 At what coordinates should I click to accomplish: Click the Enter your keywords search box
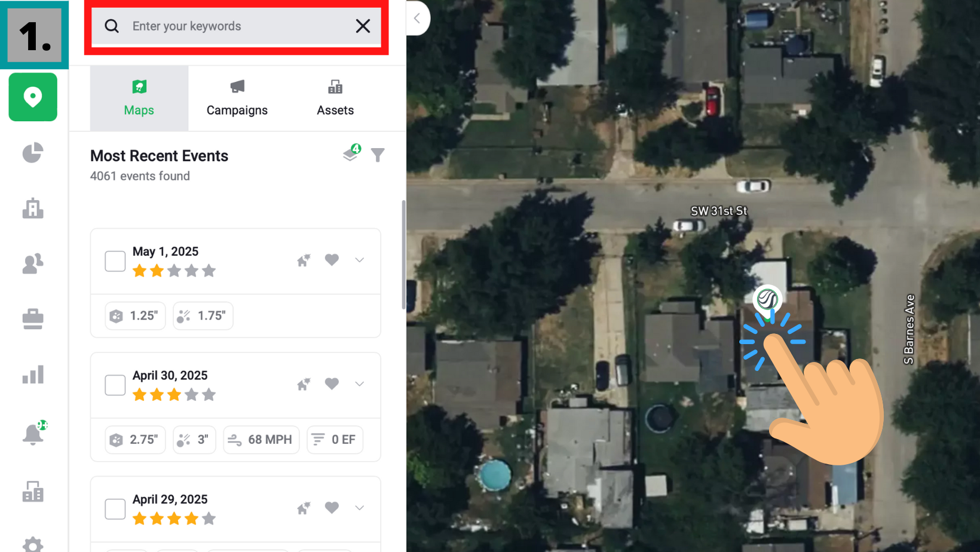[236, 26]
